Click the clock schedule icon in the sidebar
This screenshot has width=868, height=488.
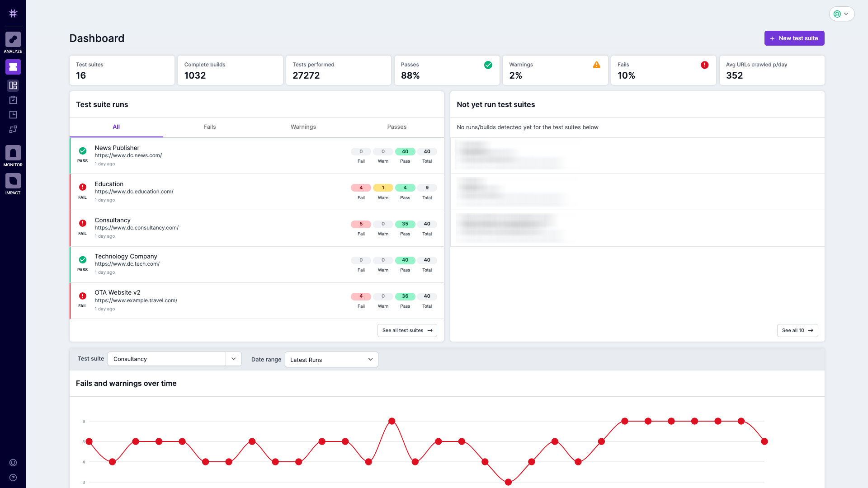pos(13,115)
